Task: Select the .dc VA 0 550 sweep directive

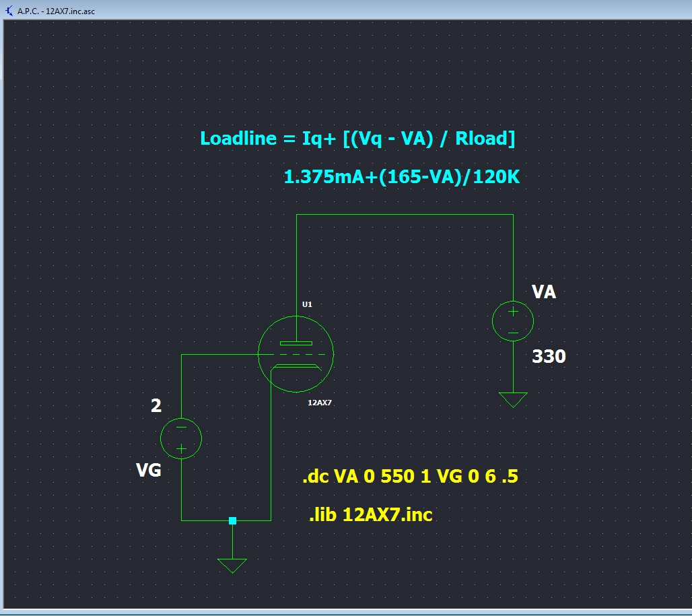Action: (x=410, y=477)
